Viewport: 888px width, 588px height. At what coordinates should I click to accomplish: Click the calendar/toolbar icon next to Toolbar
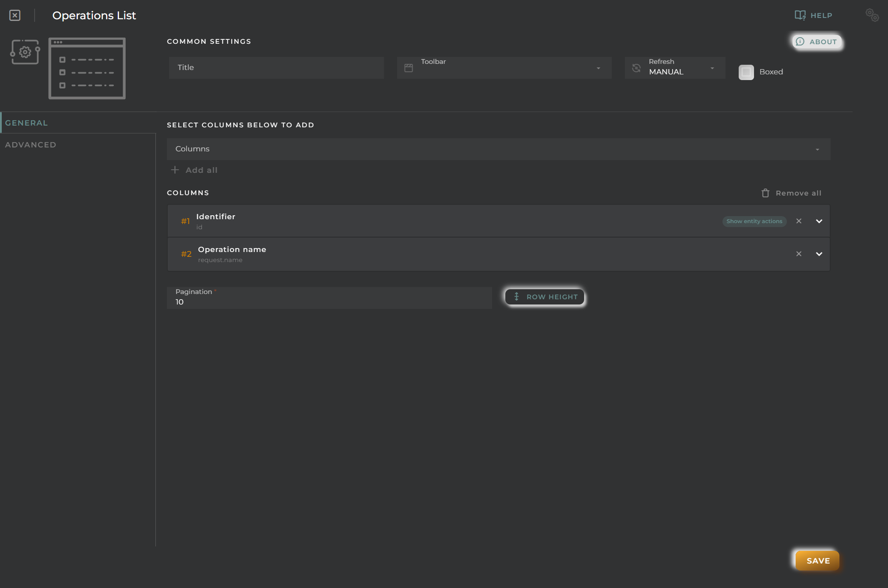408,67
